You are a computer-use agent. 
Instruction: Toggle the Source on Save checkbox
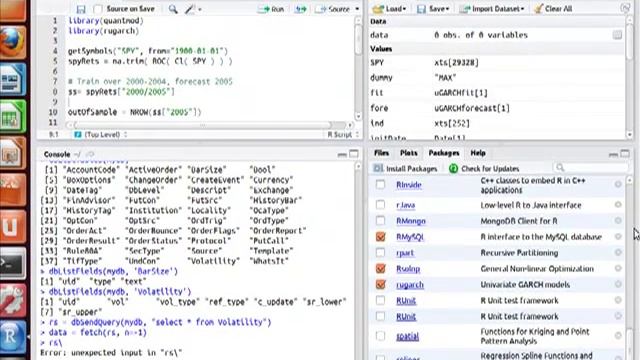[98, 9]
